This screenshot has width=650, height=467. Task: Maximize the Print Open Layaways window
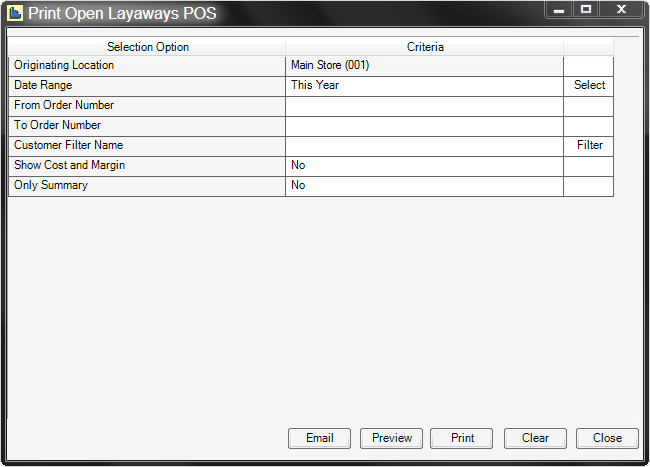(586, 9)
